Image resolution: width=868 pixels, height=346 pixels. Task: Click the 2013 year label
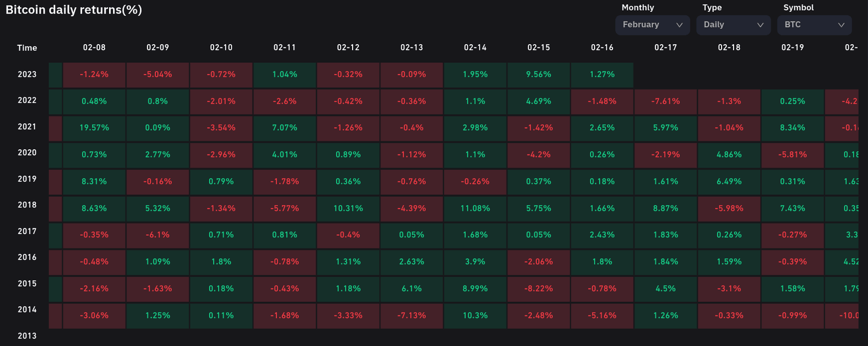pos(27,336)
